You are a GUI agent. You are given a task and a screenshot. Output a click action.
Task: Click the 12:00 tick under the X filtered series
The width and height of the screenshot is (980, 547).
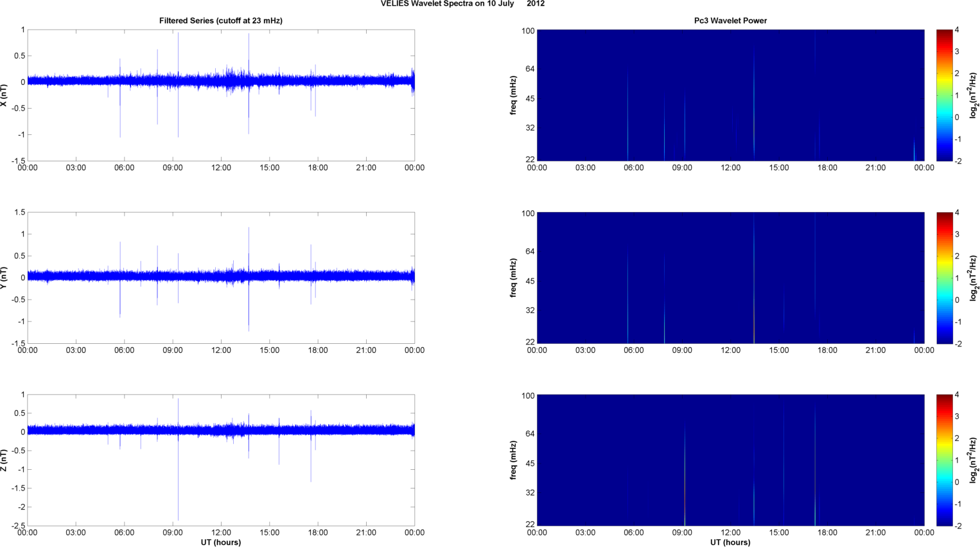pyautogui.click(x=221, y=168)
